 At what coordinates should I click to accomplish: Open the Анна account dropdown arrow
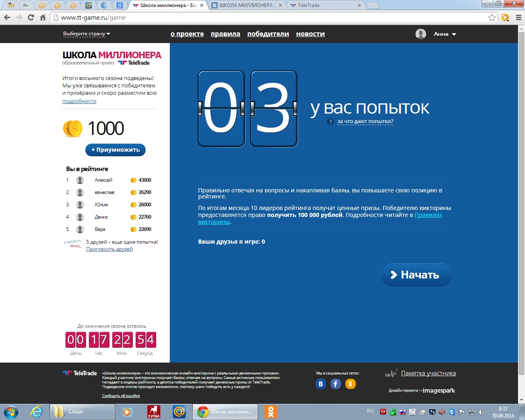click(454, 34)
